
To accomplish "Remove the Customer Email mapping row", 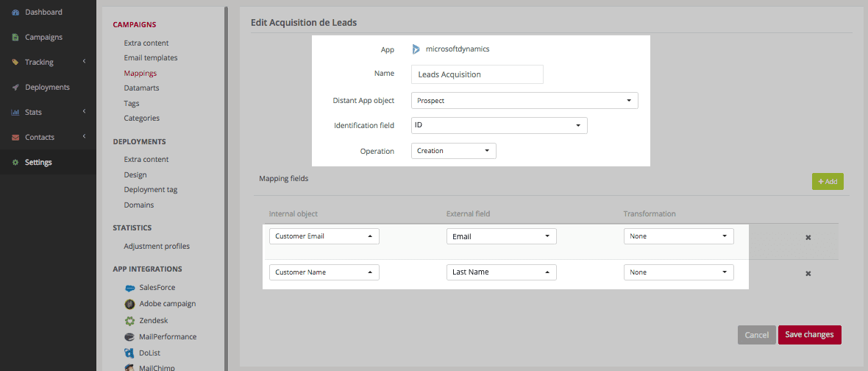I will [x=808, y=237].
